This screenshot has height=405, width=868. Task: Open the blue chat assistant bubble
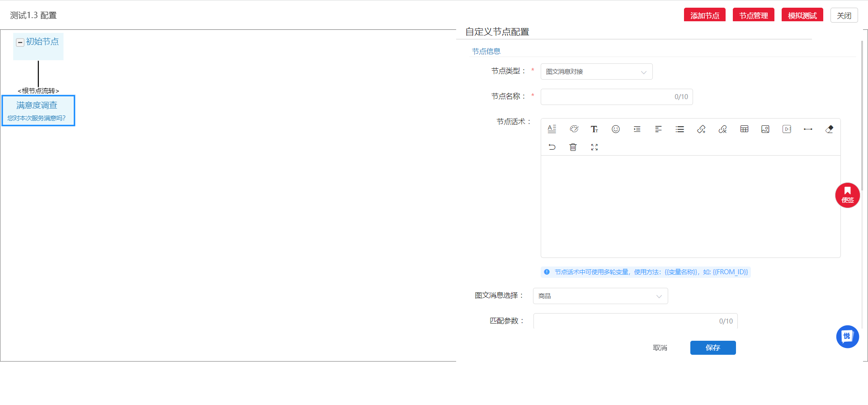pos(847,337)
